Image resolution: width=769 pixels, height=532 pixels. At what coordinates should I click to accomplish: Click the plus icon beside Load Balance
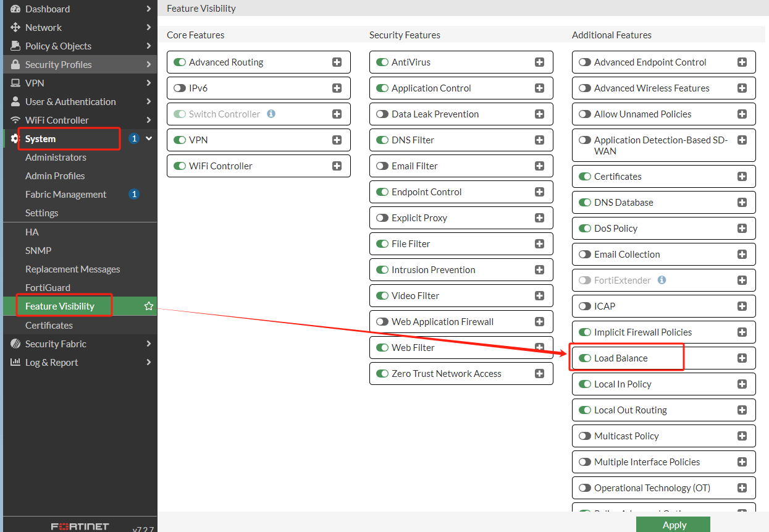[742, 358]
